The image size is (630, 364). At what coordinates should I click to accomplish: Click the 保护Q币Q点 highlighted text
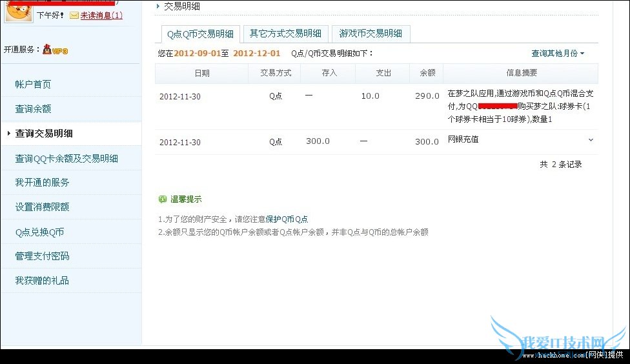click(x=287, y=219)
